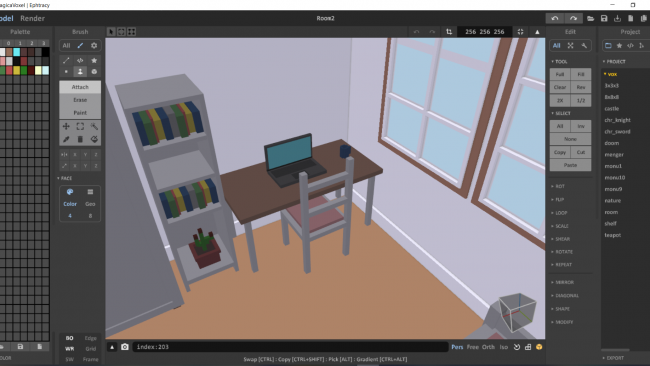Toggle the BO display option

(69, 338)
